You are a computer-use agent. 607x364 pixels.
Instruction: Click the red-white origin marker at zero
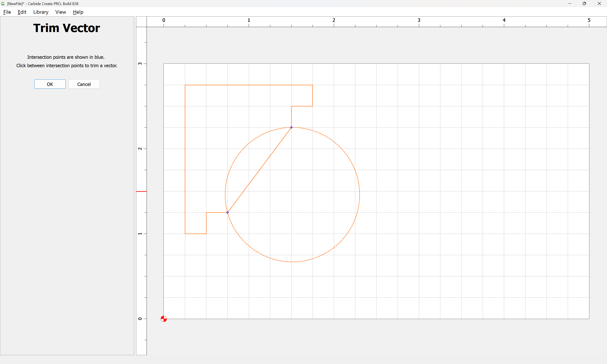coord(164,319)
